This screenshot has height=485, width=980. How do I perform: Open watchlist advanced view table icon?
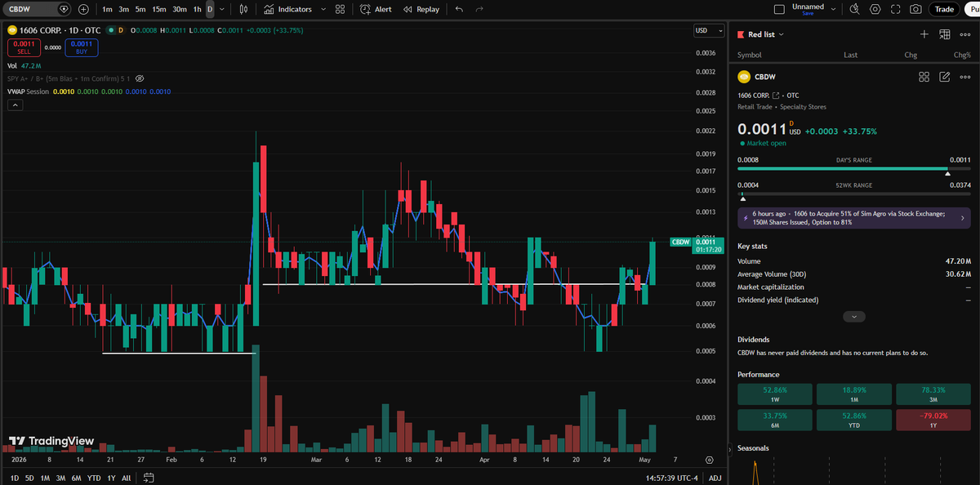click(944, 34)
